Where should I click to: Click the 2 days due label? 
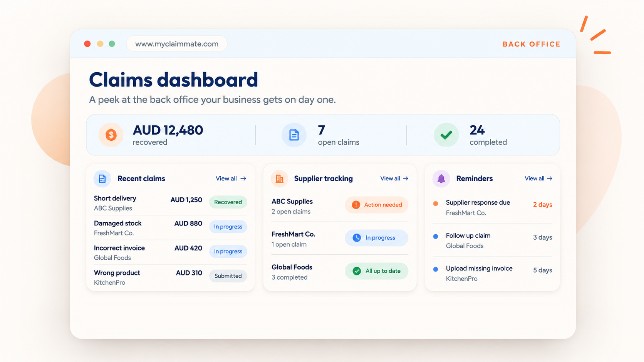542,205
